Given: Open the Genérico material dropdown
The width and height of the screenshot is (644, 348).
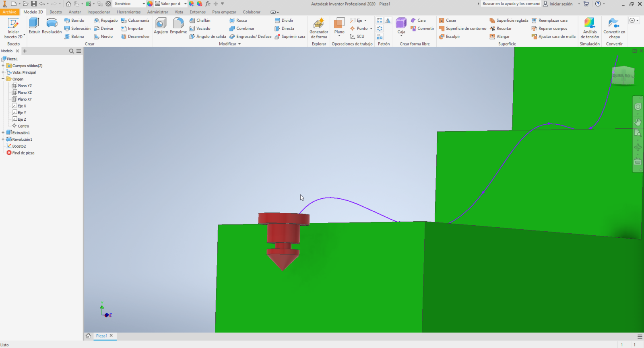Looking at the screenshot, I should tap(143, 4).
